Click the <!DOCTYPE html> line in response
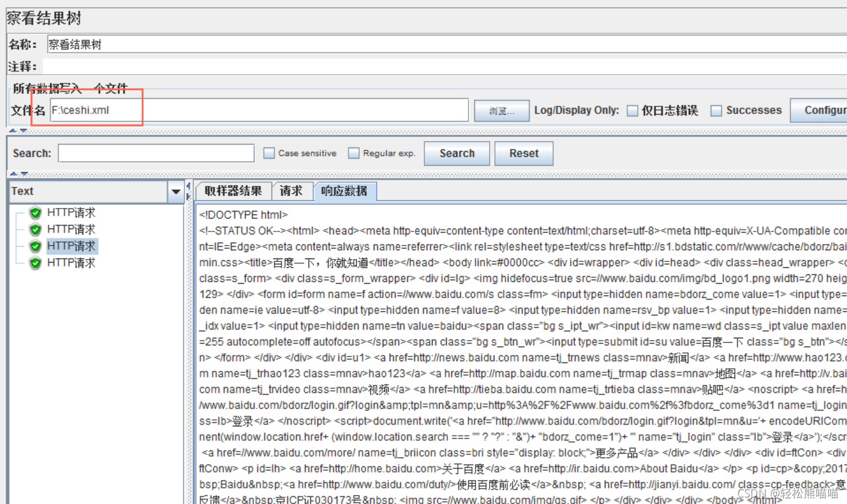 pyautogui.click(x=243, y=215)
